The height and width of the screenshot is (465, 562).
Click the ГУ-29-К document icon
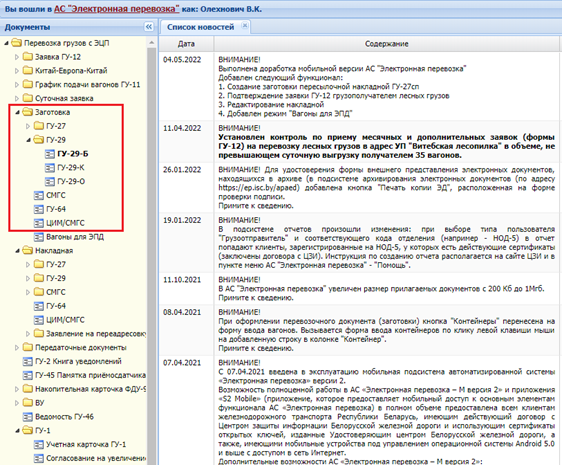point(50,167)
